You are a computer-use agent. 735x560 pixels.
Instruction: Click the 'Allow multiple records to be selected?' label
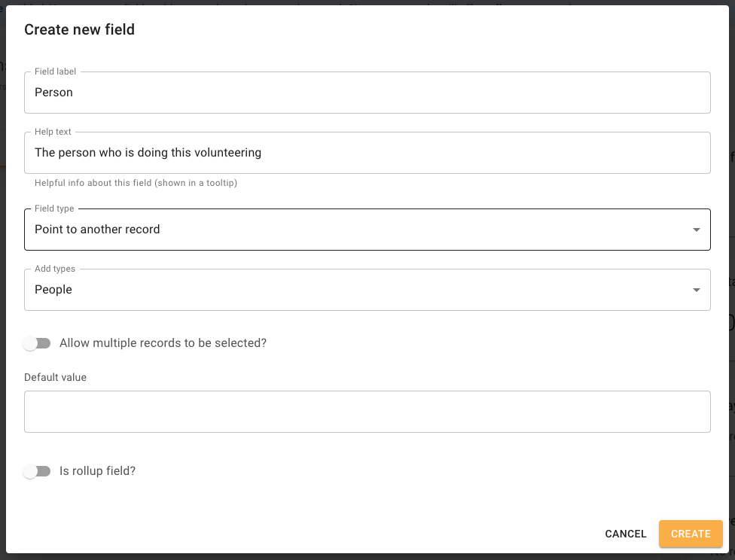[x=163, y=343]
